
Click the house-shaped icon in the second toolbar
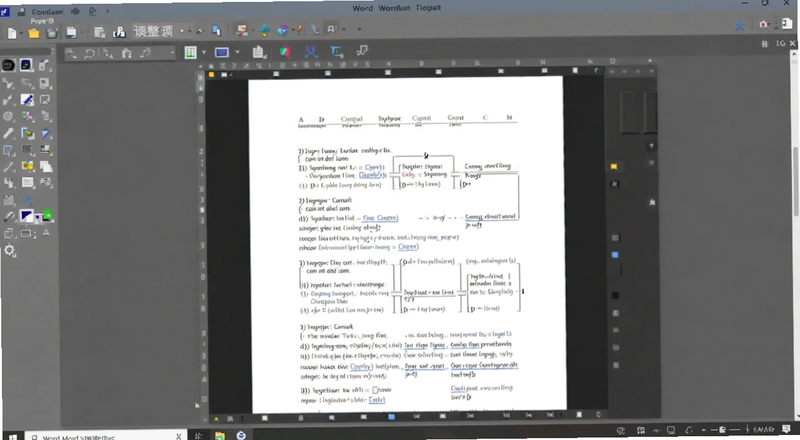pyautogui.click(x=127, y=53)
